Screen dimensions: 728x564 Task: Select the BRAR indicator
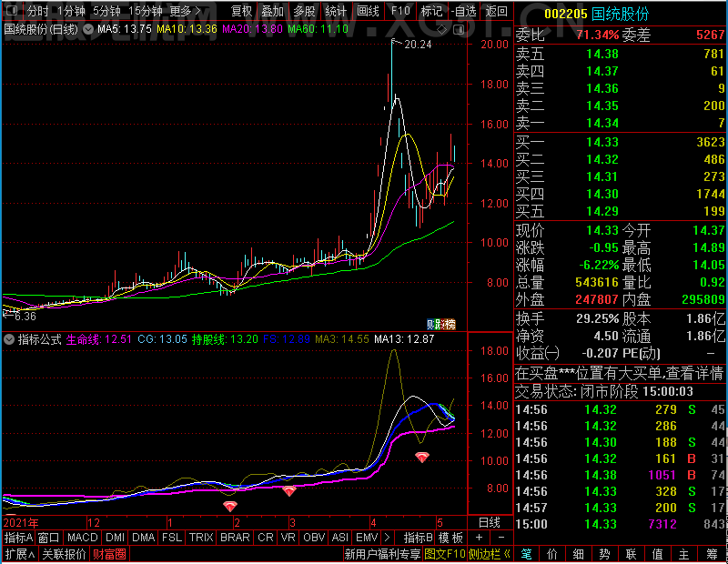click(235, 538)
